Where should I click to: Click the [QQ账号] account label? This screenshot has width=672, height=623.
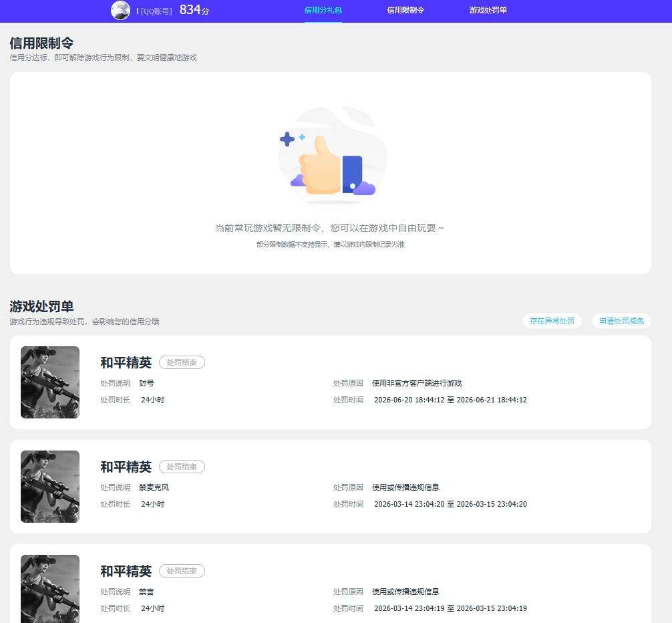coord(156,11)
